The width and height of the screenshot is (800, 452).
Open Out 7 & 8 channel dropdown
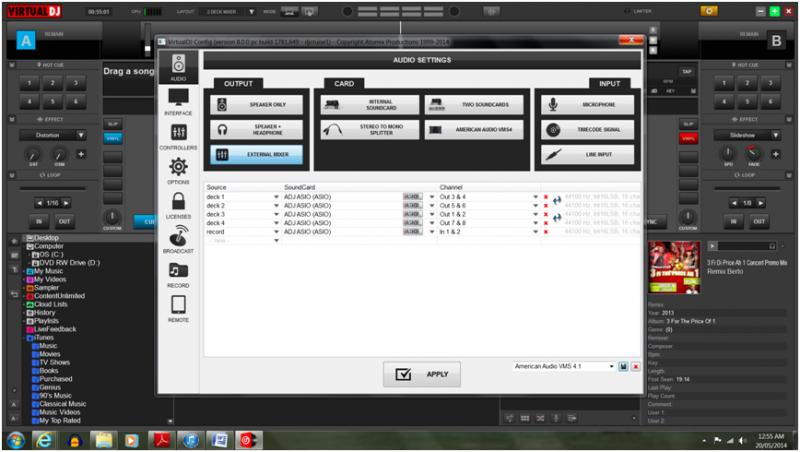tap(535, 223)
